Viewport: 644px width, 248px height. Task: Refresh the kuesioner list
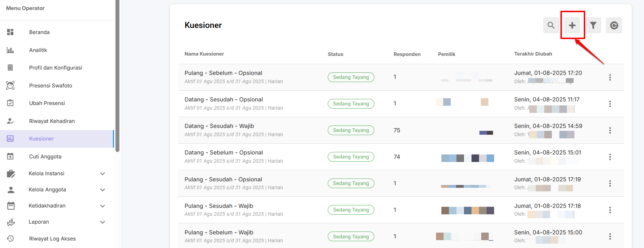(x=614, y=25)
